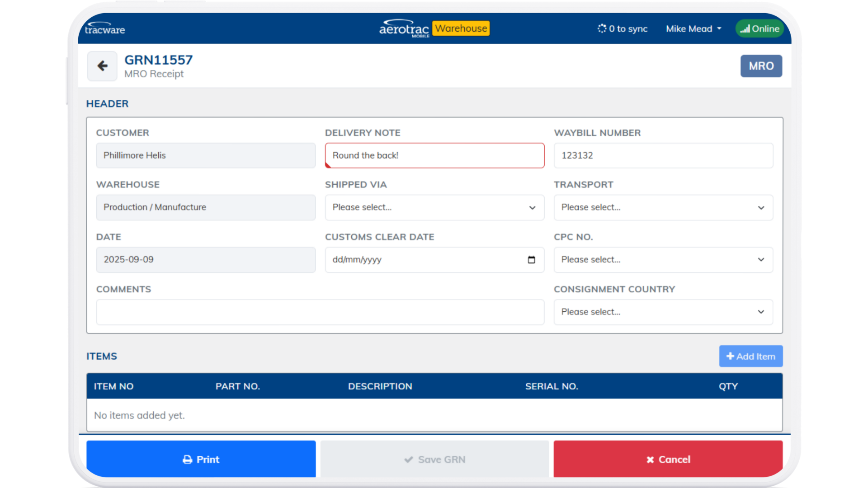Click the aerotrac mobile logo
868x488 pixels.
coord(404,28)
